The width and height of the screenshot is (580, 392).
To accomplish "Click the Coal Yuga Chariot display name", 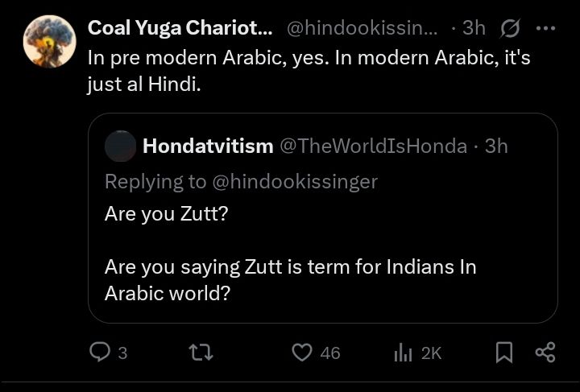I will pyautogui.click(x=180, y=28).
